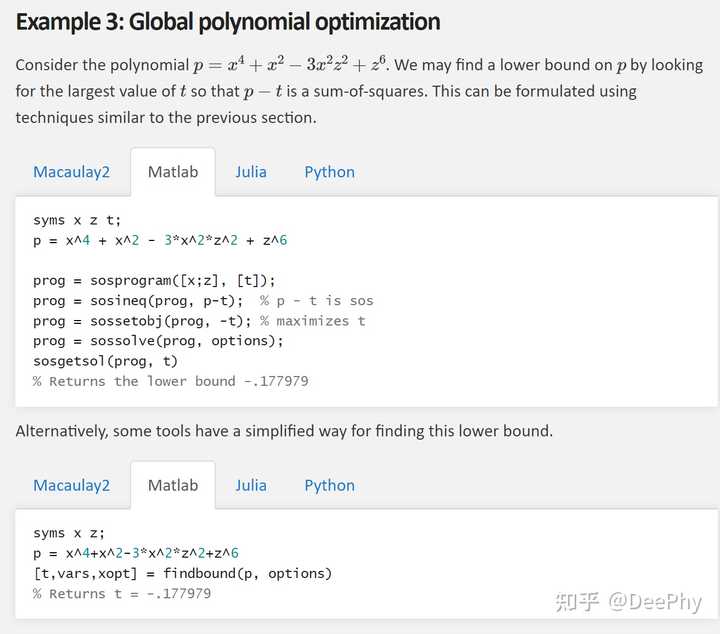Click the sossetobj(prog, -t) code line
This screenshot has width=720, height=634.
tap(142, 321)
